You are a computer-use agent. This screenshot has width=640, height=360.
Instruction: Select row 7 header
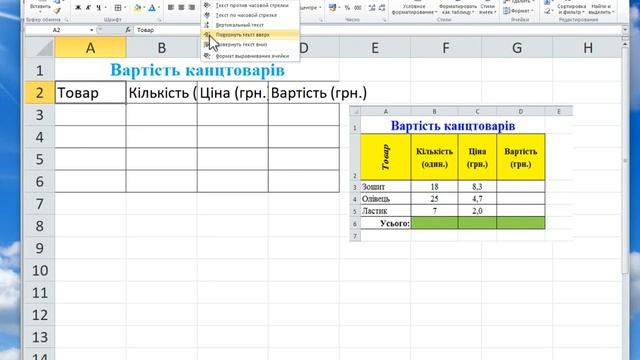pyautogui.click(x=40, y=204)
